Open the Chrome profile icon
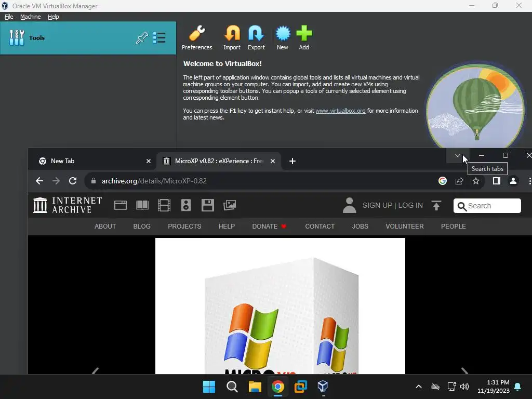Viewport: 532px width, 399px height. coord(513,181)
